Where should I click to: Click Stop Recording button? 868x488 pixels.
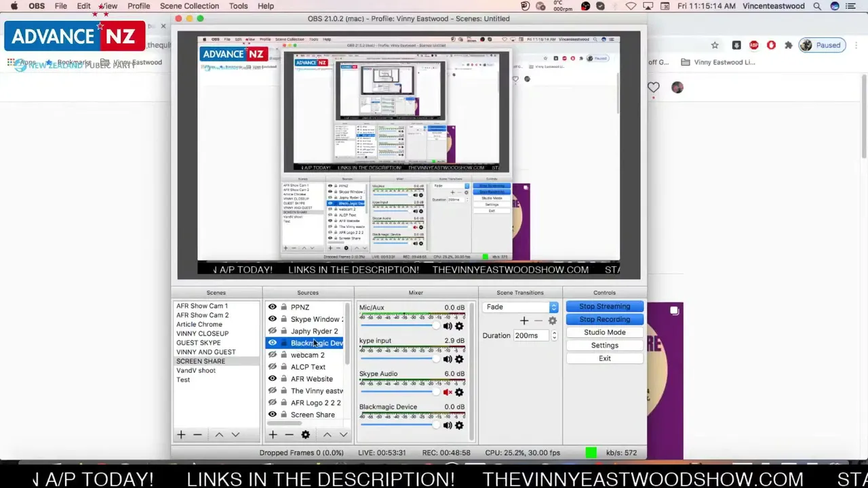604,319
